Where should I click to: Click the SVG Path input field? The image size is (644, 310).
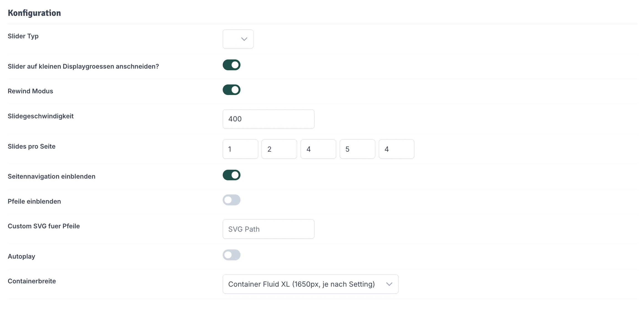click(268, 229)
